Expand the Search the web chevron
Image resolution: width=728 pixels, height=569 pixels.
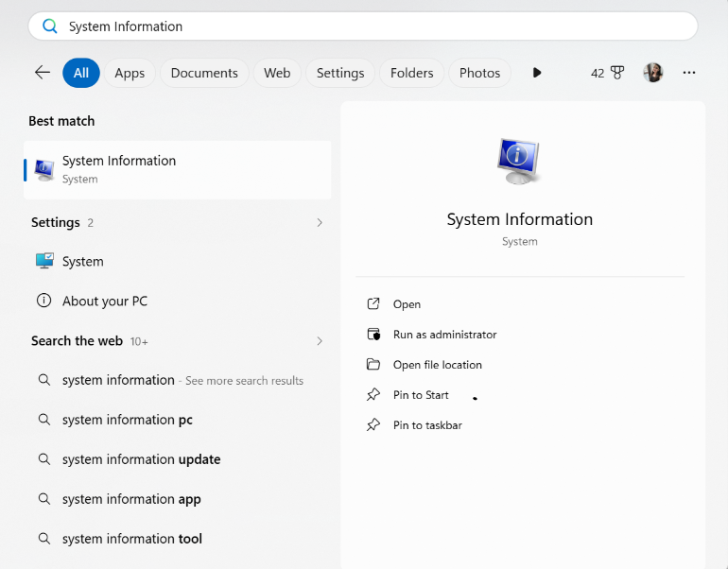point(320,341)
